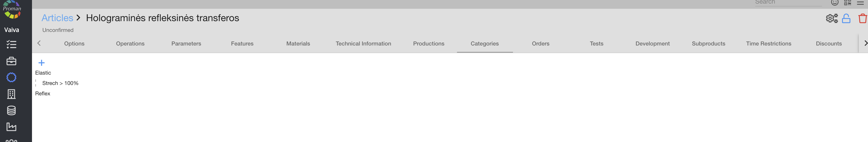
Task: Open the factory icon in sidebar
Action: pyautogui.click(x=11, y=127)
